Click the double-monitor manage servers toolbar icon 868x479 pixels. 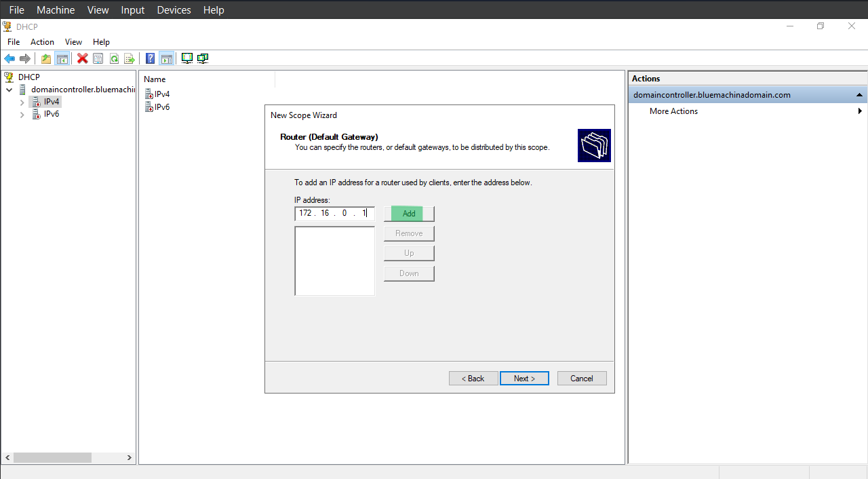tap(203, 58)
